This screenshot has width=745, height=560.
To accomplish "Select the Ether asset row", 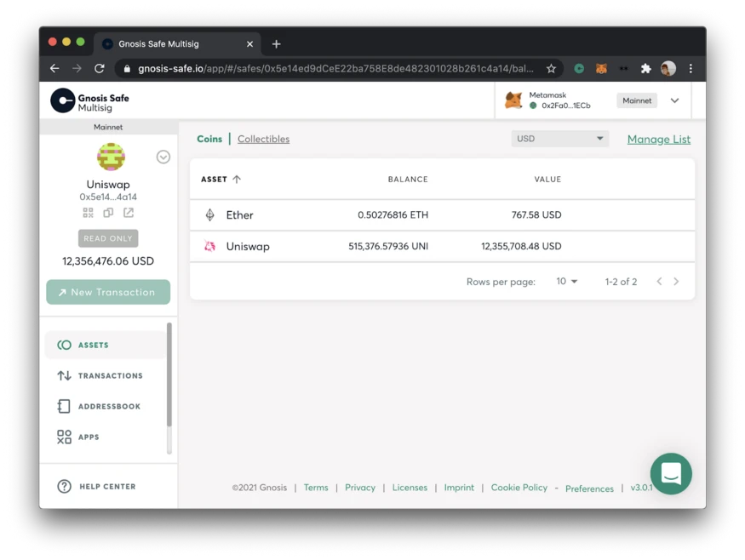I will click(x=442, y=215).
